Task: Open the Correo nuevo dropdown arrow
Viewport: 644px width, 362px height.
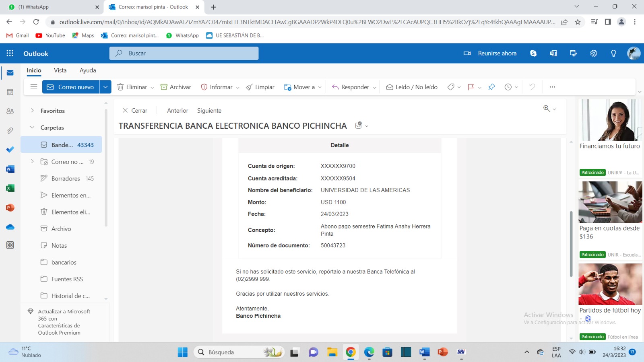Action: click(x=105, y=87)
